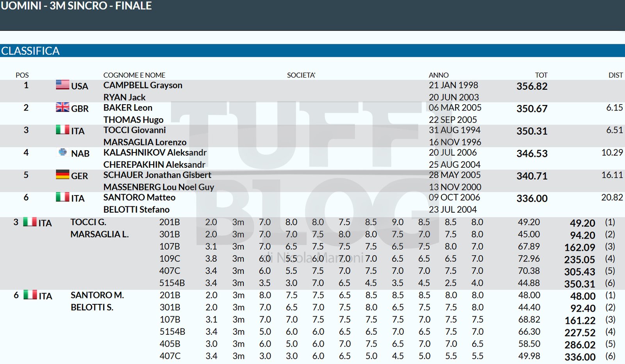The image size is (625, 364).
Task: Click the POS column header
Action: pyautogui.click(x=22, y=75)
